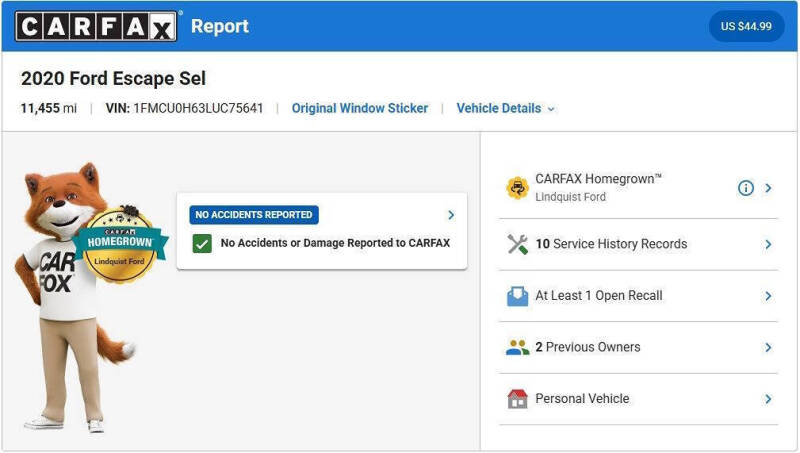Open chevron on CARFAX Homegrown row
The height and width of the screenshot is (453, 800).
(768, 188)
